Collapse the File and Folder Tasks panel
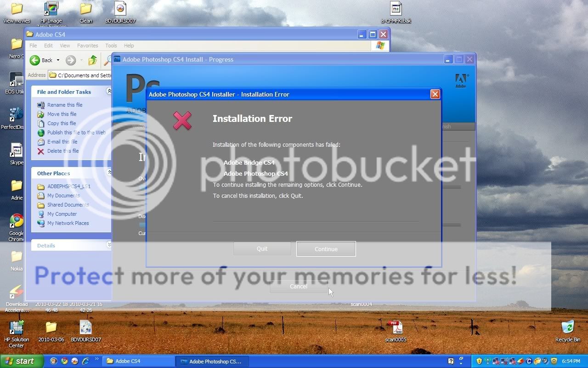The width and height of the screenshot is (588, 368). click(x=109, y=91)
